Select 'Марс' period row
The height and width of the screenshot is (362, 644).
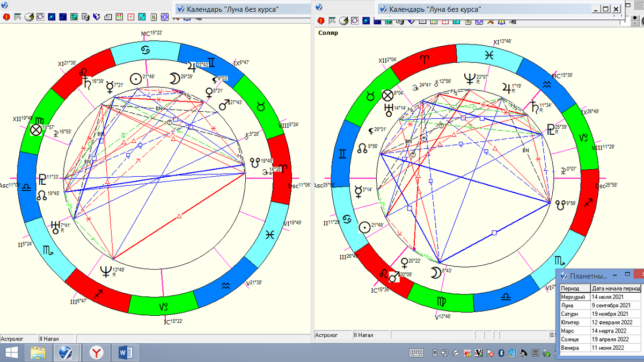[x=600, y=331]
